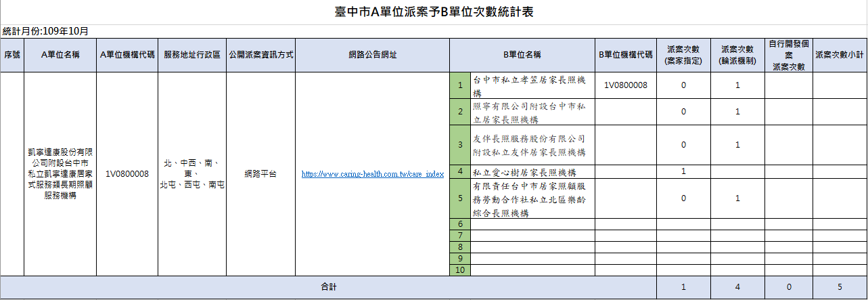This screenshot has width=868, height=300.
Task: Select the 統計月份:109年10月 cell
Action: click(x=46, y=31)
